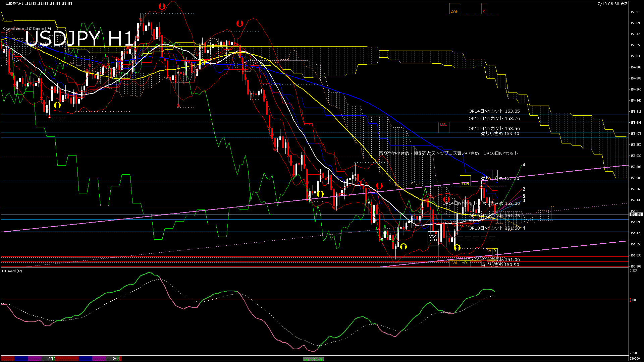Image resolution: width=644 pixels, height=362 pixels.
Task: Click the H1 macd (12) indicator label
Action: coord(12,271)
